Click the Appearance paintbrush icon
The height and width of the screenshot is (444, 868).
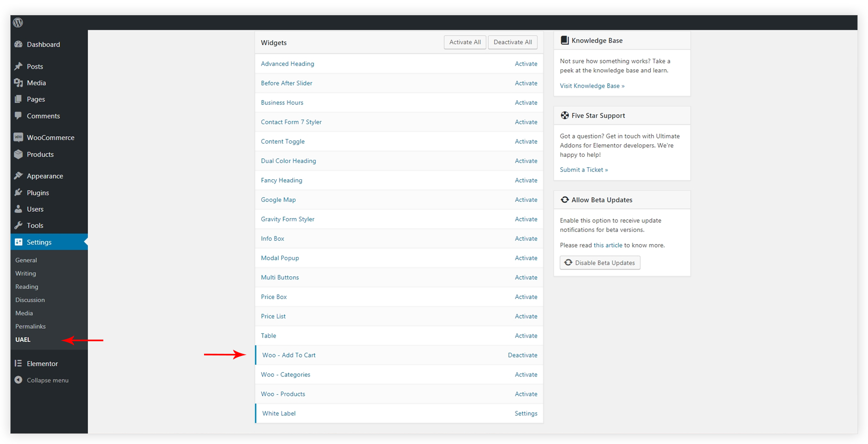point(18,176)
